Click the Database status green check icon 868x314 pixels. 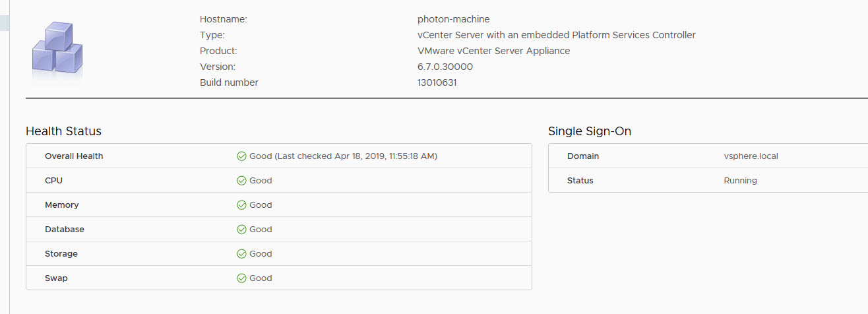pyautogui.click(x=241, y=230)
